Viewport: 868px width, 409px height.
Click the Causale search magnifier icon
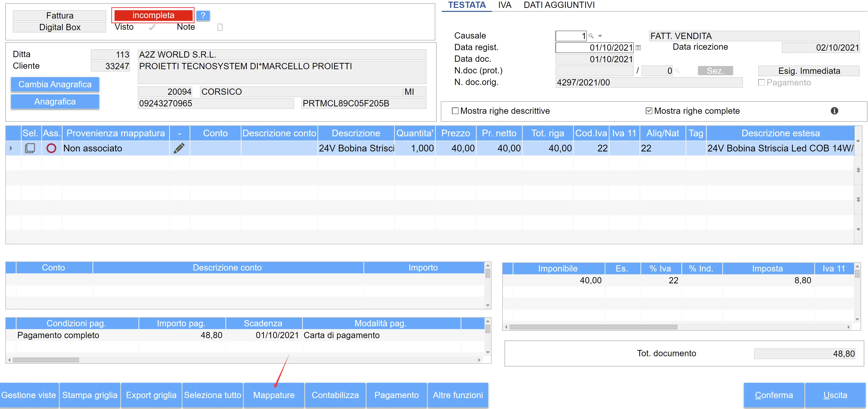tap(591, 36)
